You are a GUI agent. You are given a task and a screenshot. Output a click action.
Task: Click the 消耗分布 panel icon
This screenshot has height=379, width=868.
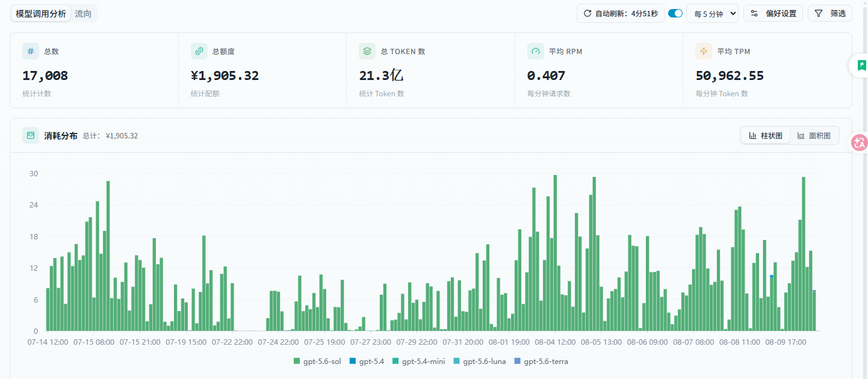click(31, 135)
